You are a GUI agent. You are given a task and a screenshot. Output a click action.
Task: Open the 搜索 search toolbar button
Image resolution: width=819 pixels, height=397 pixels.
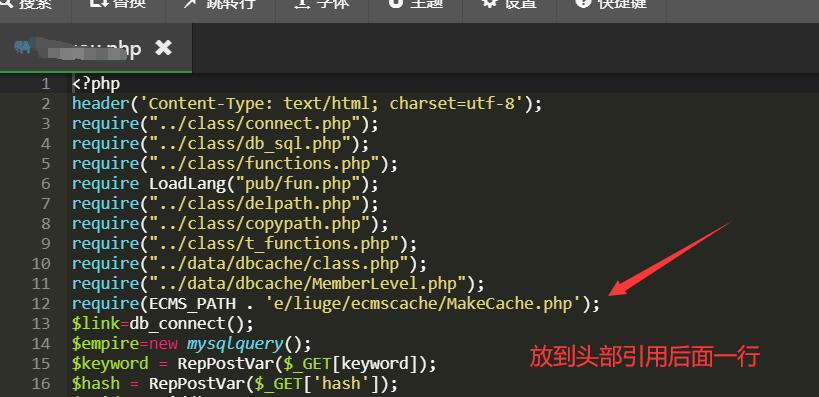pos(34,5)
